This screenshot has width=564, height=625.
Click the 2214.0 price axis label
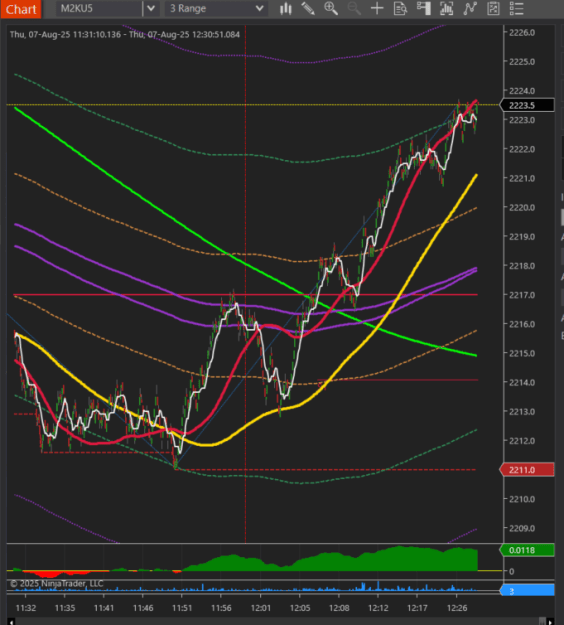pyautogui.click(x=522, y=382)
